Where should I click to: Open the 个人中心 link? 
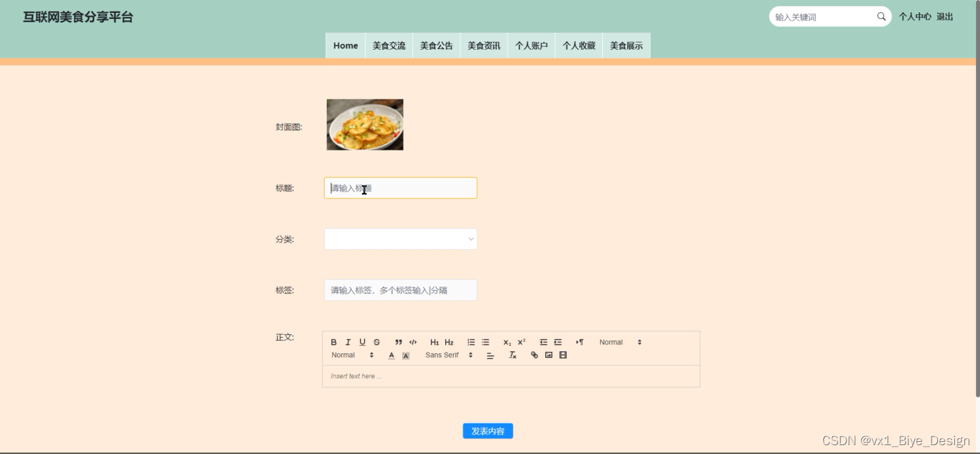tap(915, 17)
